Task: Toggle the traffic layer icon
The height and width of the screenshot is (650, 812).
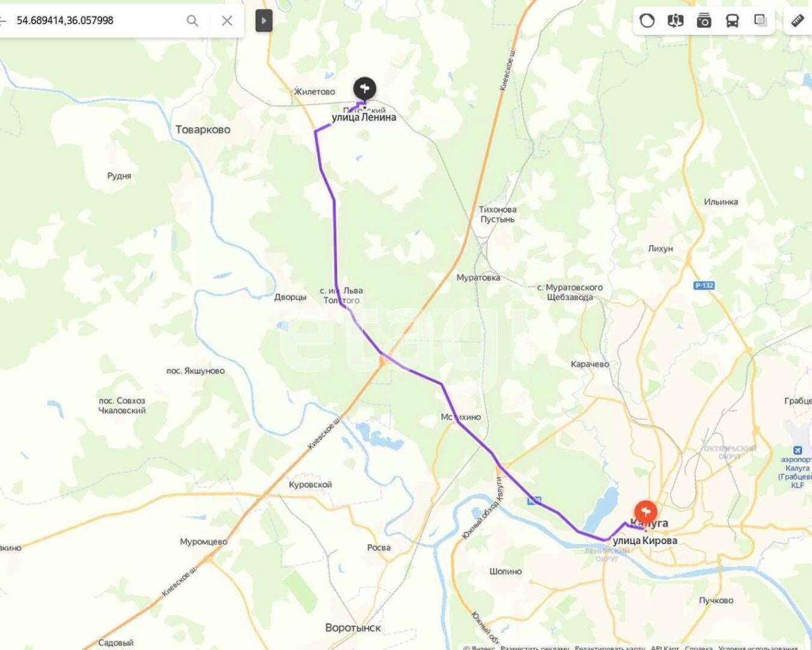Action: 647,21
